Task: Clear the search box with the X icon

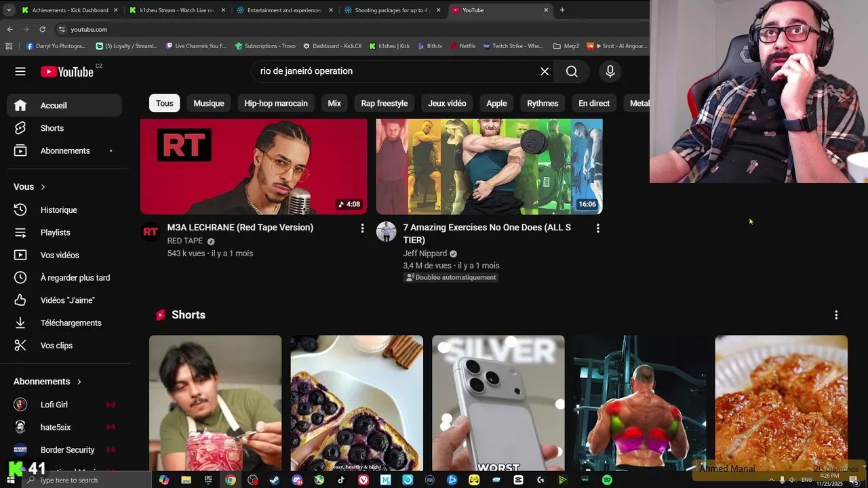Action: (545, 71)
